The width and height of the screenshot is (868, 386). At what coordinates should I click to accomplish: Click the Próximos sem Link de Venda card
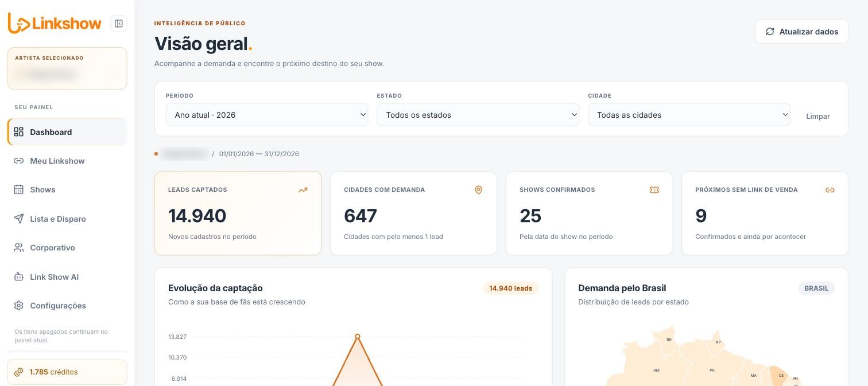(765, 213)
